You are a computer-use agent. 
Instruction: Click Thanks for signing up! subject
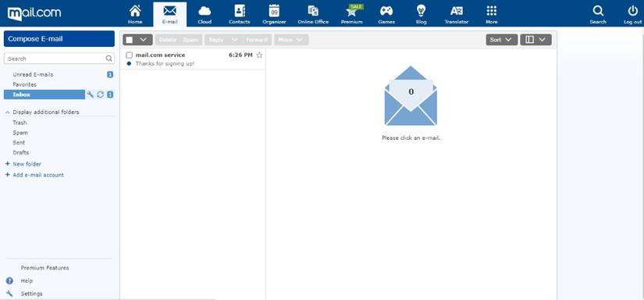tap(165, 64)
